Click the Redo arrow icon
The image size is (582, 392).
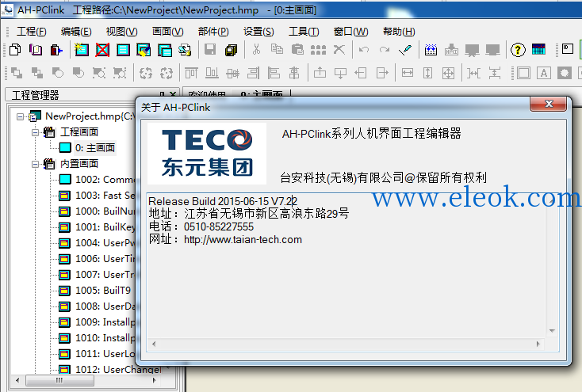click(x=385, y=49)
